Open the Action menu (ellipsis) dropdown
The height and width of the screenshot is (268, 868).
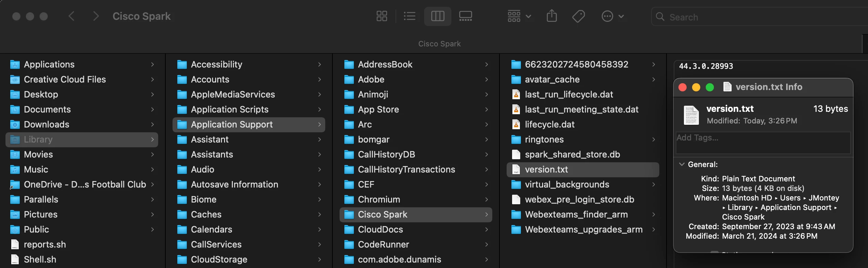tap(613, 16)
